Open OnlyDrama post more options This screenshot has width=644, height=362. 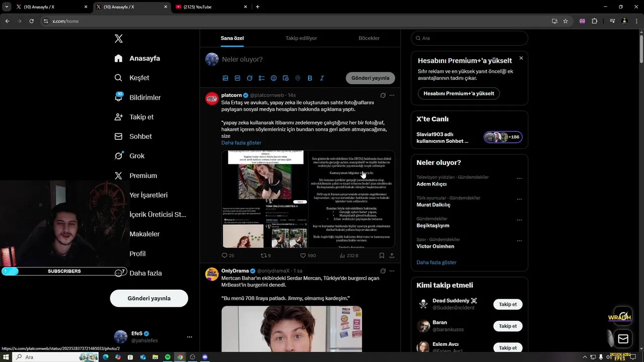click(x=392, y=270)
